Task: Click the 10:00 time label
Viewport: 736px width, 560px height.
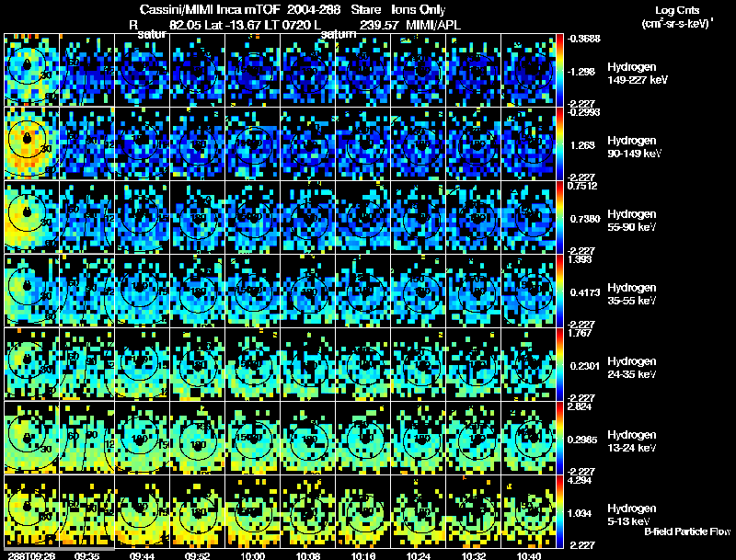Action: (252, 555)
